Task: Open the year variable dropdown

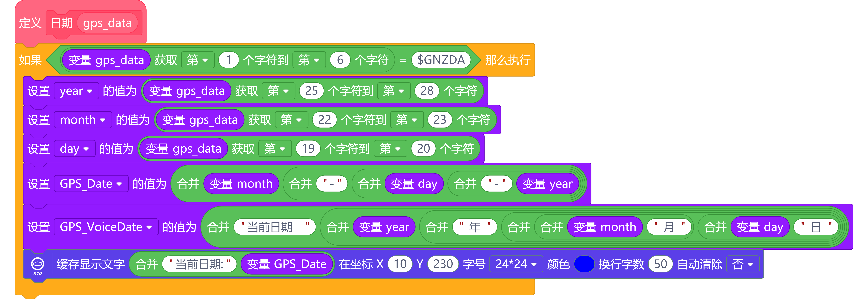Action: pos(76,91)
